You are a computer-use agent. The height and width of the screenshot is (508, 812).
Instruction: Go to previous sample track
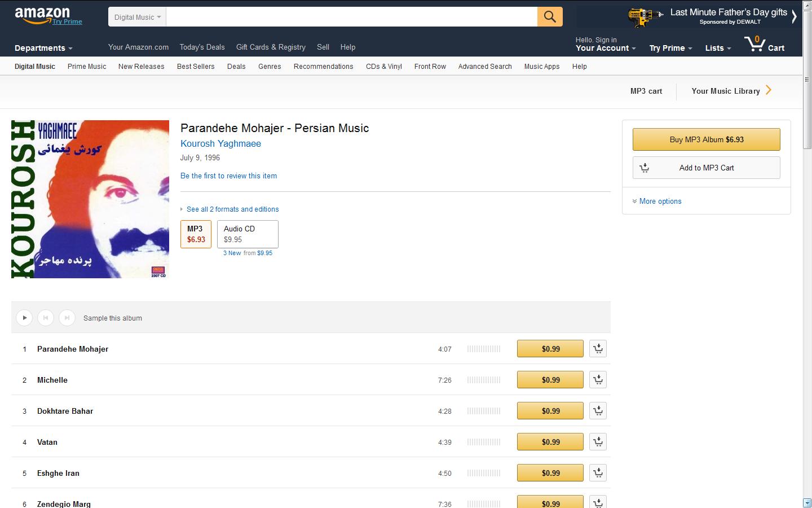click(46, 318)
